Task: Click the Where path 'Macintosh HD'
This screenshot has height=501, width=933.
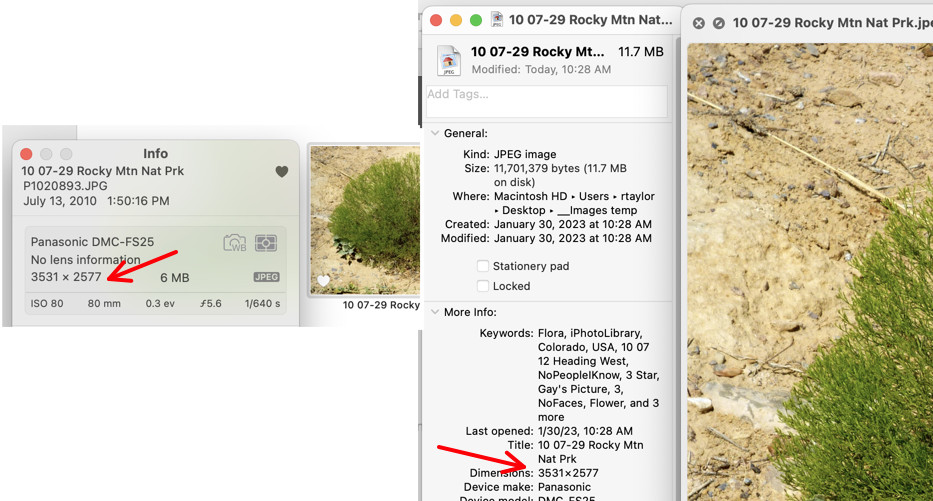Action: [x=530, y=196]
